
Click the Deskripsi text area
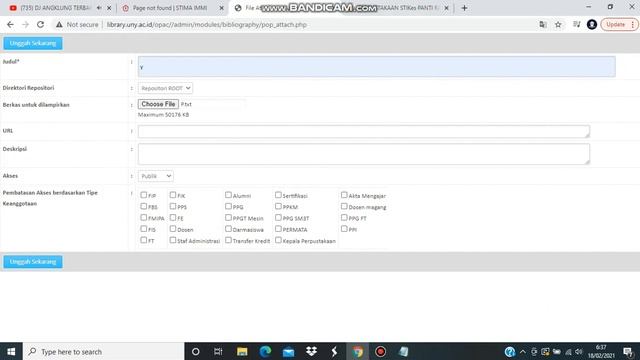[364, 154]
